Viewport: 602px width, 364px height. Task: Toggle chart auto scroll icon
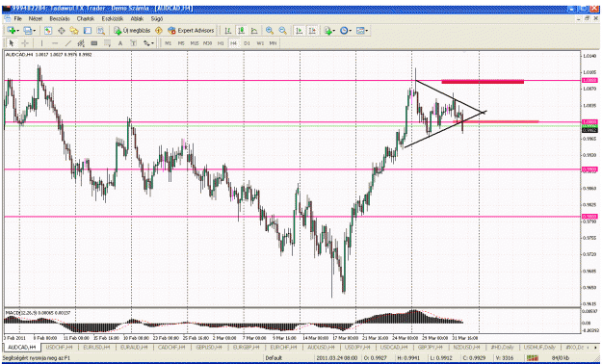point(300,31)
